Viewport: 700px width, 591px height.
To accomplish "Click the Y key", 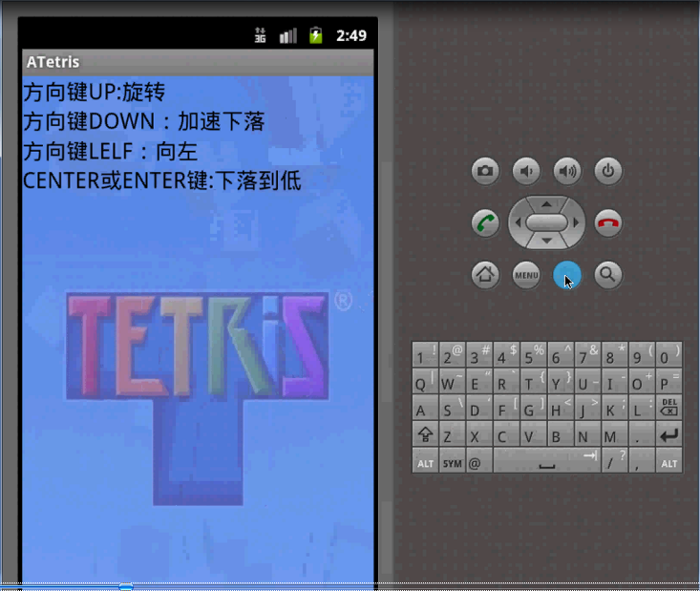I will pyautogui.click(x=561, y=381).
